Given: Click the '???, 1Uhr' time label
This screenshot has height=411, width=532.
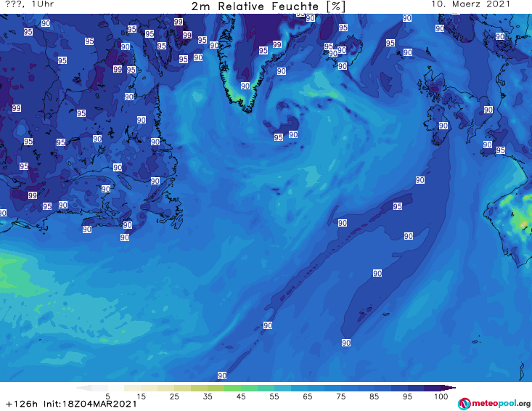Looking at the screenshot, I should 30,4.
